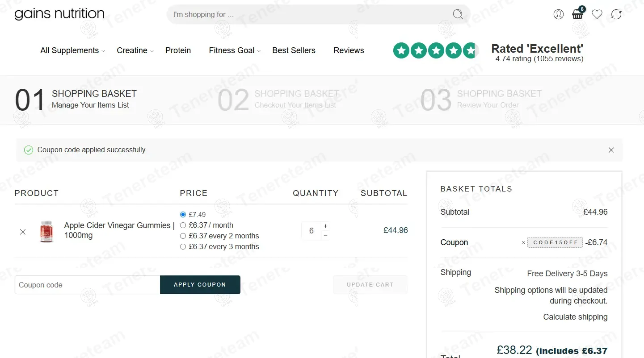Screen dimensions: 644x358
Task: Open the wishlist heart icon
Action: pos(597,14)
